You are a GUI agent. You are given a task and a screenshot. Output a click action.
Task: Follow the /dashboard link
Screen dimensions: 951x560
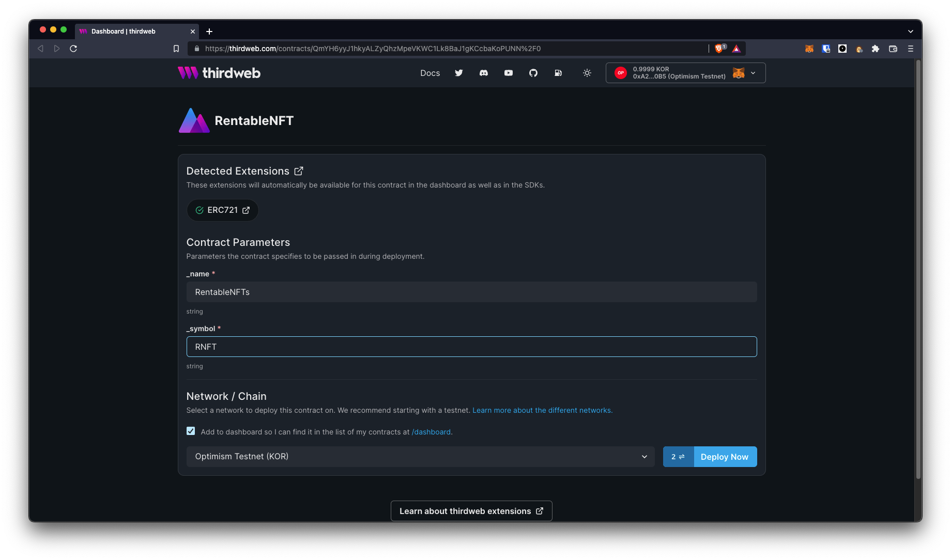coord(431,432)
